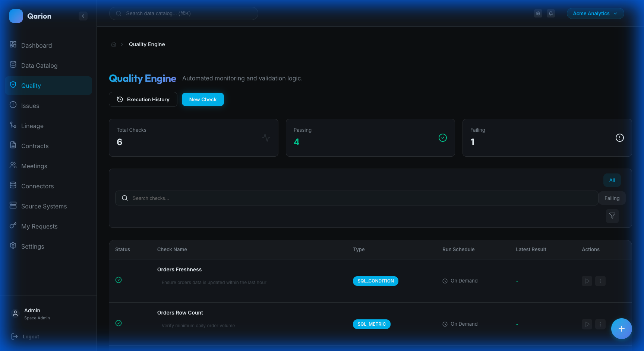644x351 pixels.
Task: Toggle the Failing checks filter
Action: (x=612, y=198)
